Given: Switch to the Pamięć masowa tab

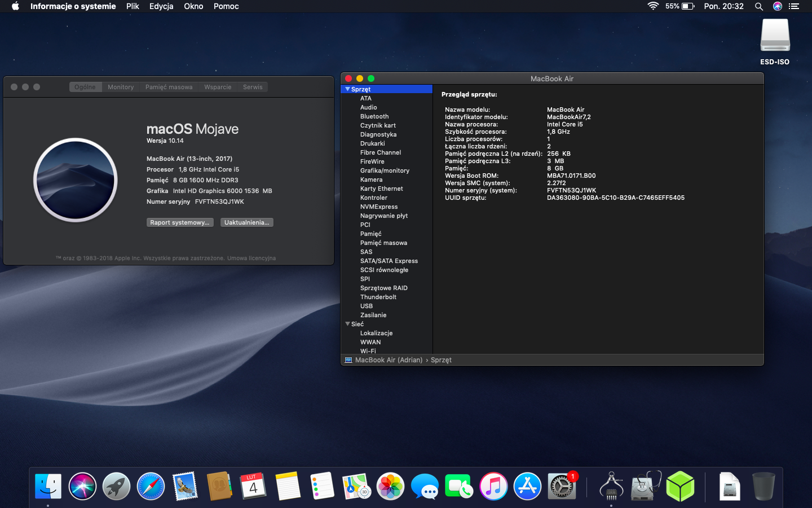Looking at the screenshot, I should point(169,87).
